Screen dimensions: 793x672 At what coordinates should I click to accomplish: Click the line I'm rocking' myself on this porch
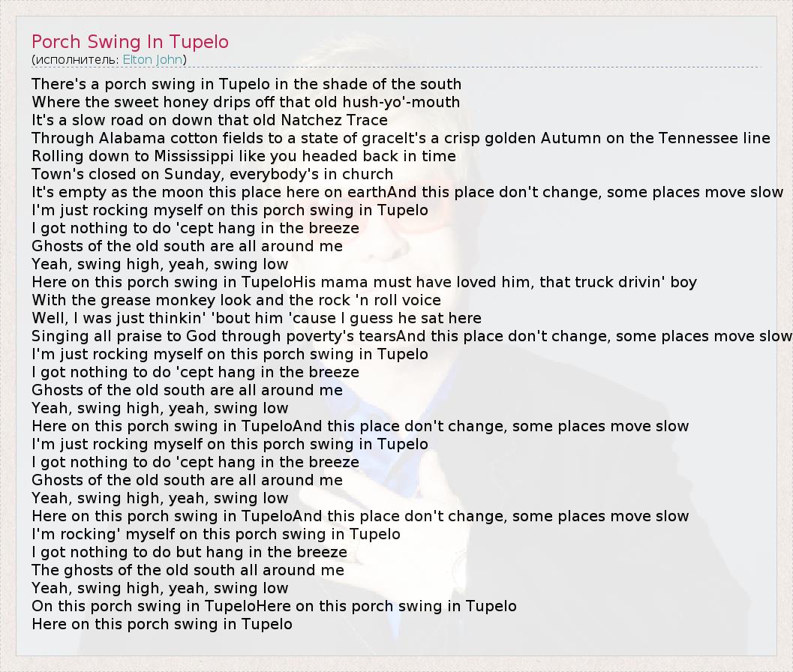pos(215,534)
